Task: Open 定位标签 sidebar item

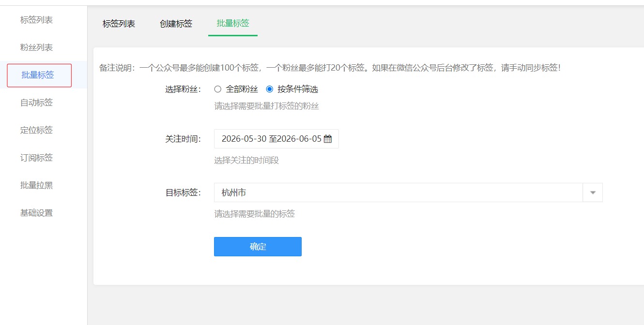Action: click(x=36, y=130)
